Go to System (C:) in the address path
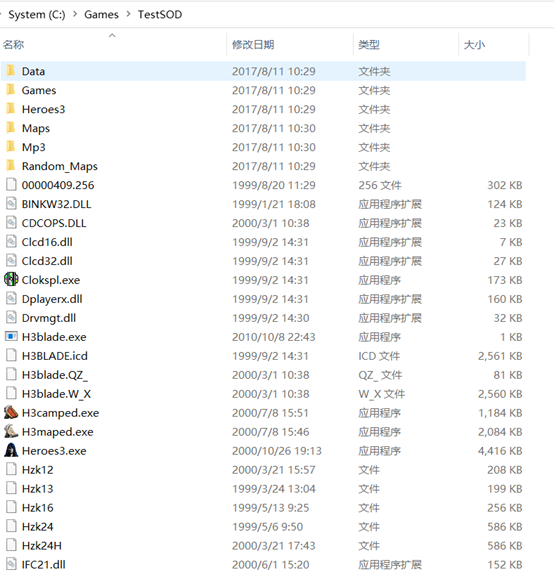This screenshot has width=554, height=572. tap(37, 14)
